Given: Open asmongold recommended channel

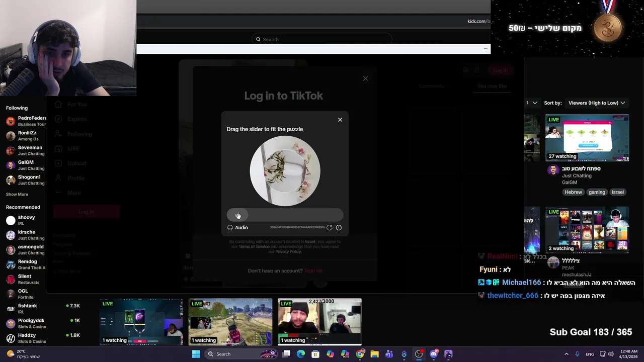Looking at the screenshot, I should click(x=26, y=249).
